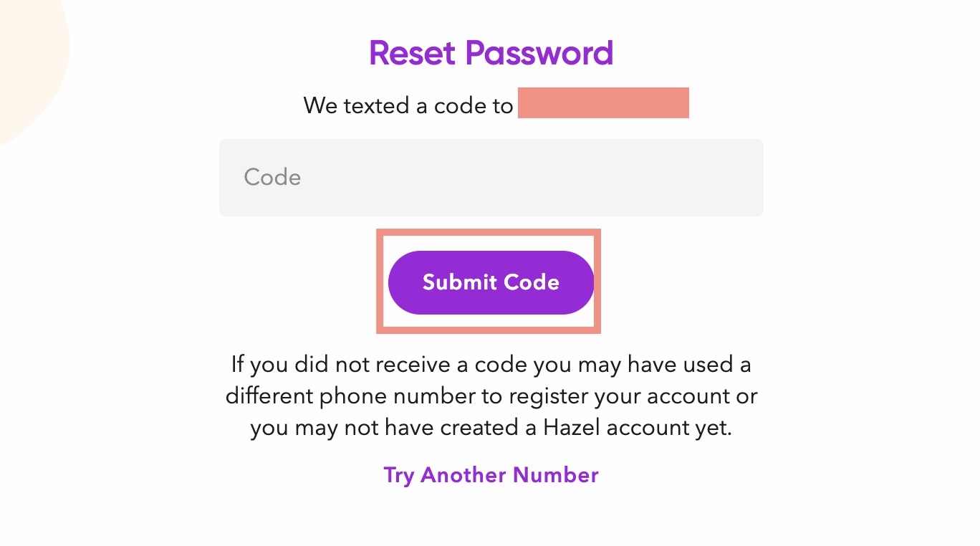
Task: Click the word "Reset" in the heading
Action: coord(413,53)
